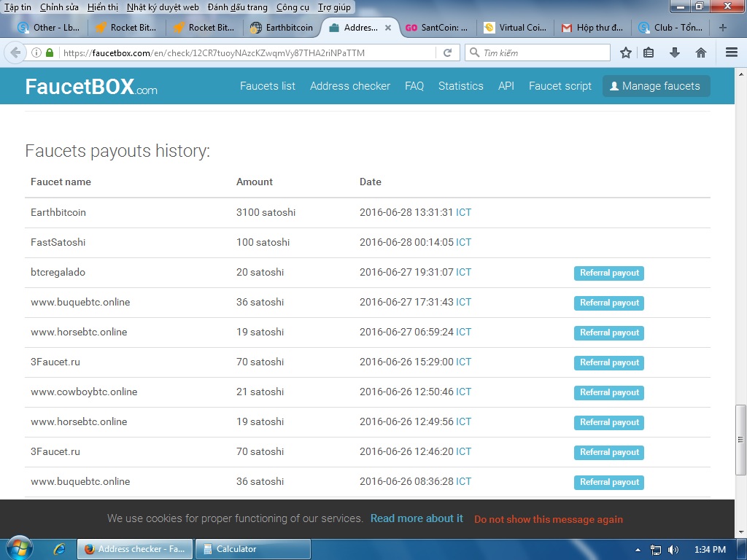Open the FAQ navigation link
This screenshot has width=747, height=560.
pos(414,86)
